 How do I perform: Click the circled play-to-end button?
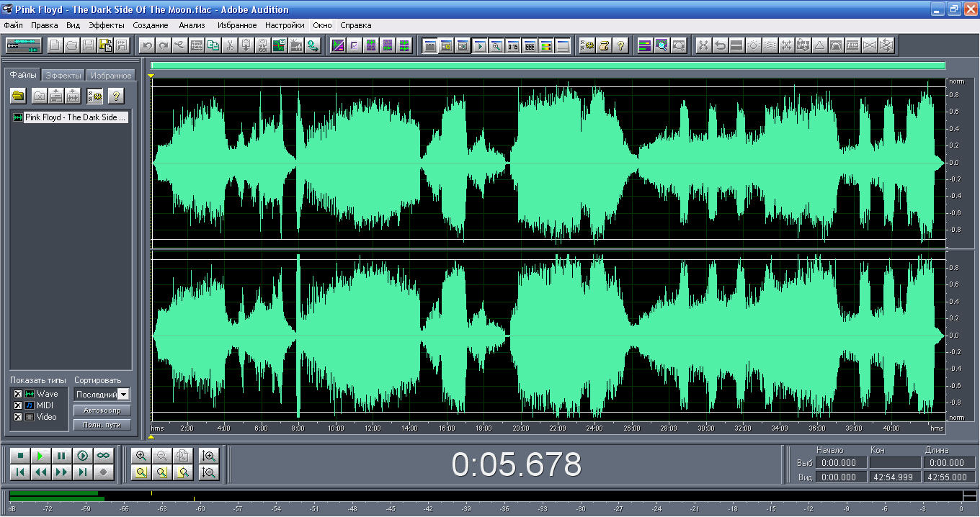83,455
